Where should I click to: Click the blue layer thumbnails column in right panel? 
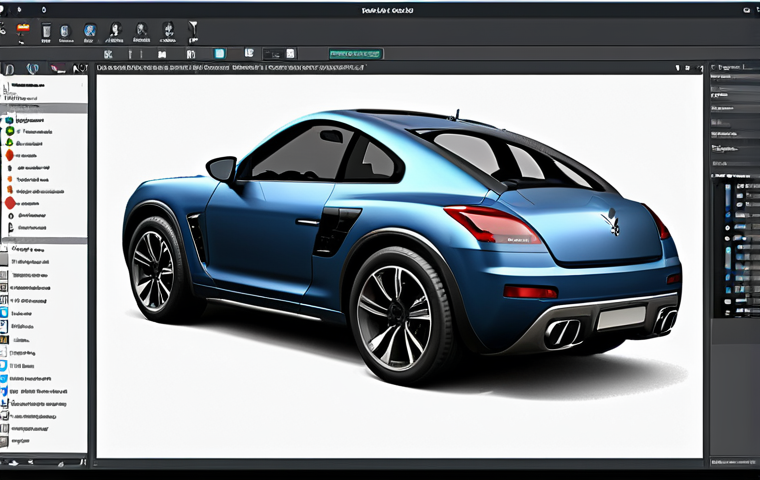click(729, 247)
